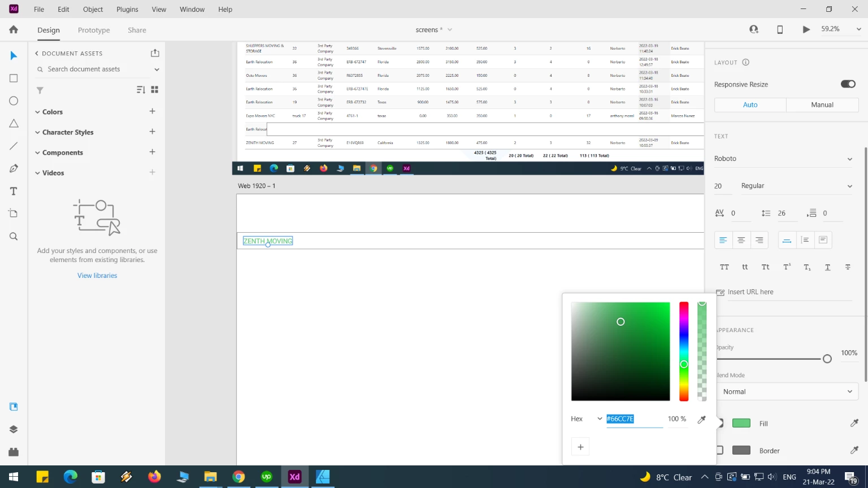Screen dimensions: 868x488
Task: Change assets sort order icon
Action: coord(141,90)
